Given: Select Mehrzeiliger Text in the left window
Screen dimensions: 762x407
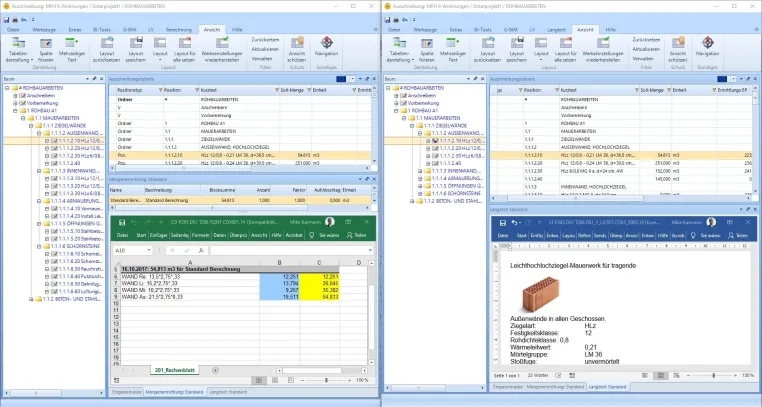Looking at the screenshot, I should pos(71,50).
